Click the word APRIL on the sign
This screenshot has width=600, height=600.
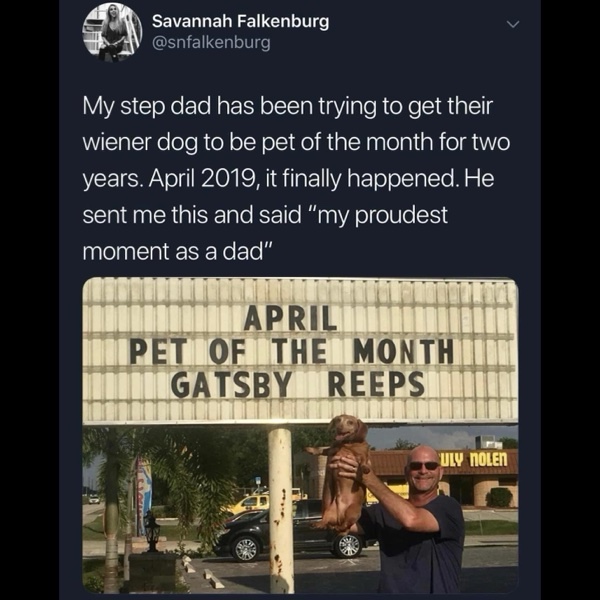291,320
